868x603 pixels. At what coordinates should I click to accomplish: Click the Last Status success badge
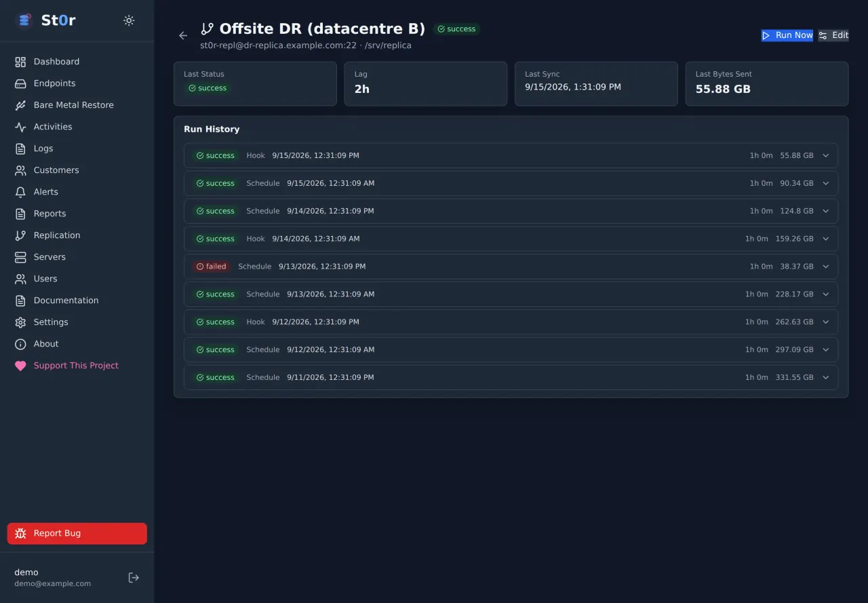(x=208, y=88)
